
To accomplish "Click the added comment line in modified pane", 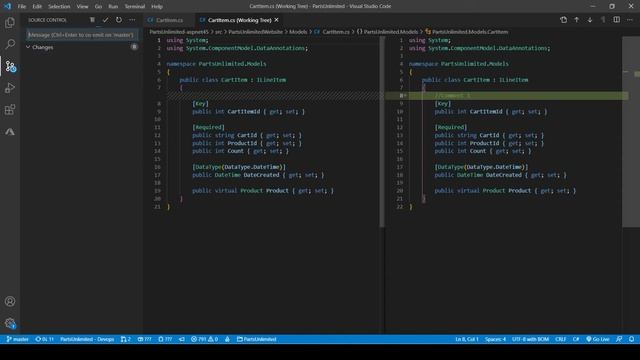I will click(452, 96).
